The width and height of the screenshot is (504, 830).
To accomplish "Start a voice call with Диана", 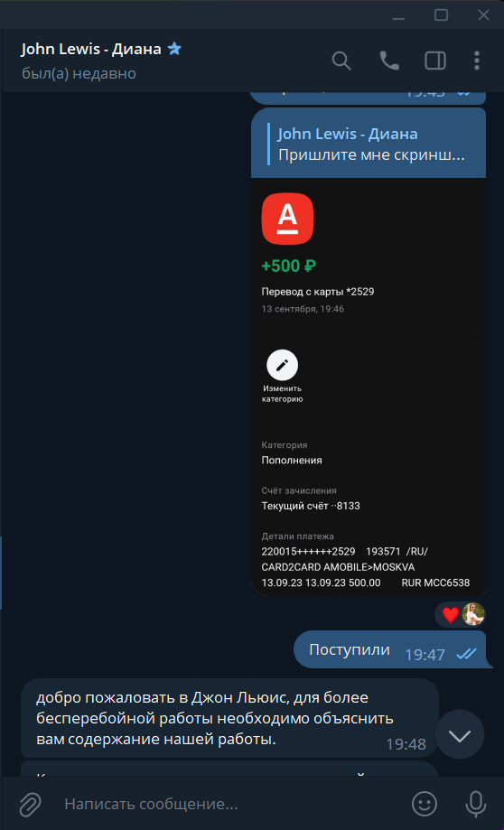I will (x=389, y=61).
